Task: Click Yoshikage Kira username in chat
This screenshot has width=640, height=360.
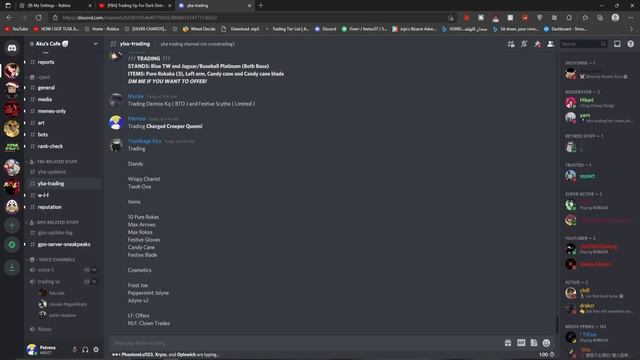Action: point(144,141)
